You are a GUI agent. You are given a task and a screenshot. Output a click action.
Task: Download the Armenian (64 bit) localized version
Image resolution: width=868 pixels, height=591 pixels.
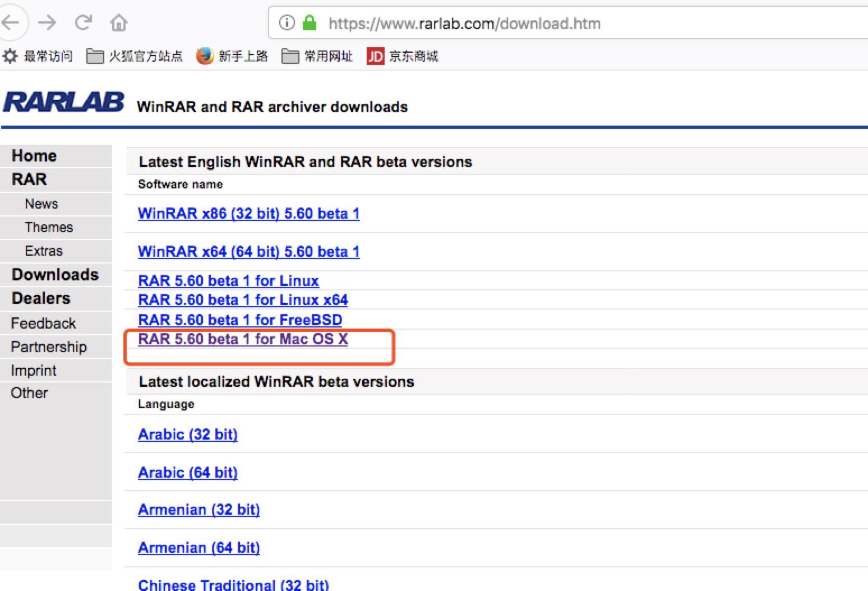(x=199, y=548)
